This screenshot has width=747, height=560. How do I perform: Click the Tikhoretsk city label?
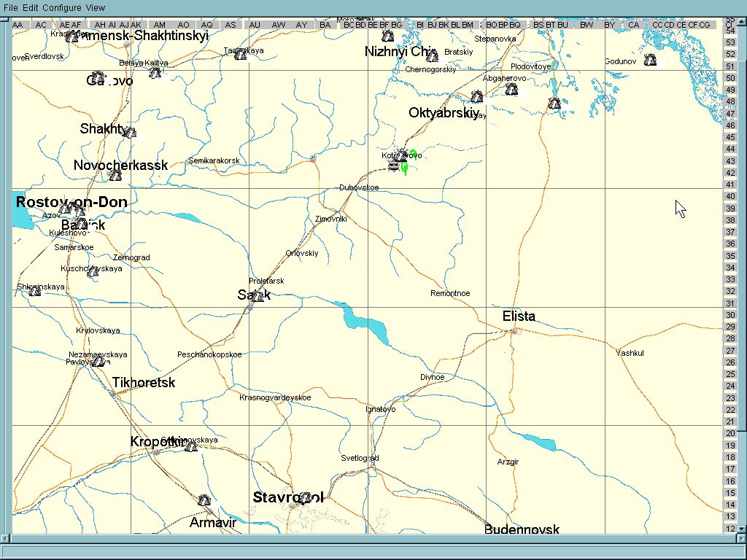[x=144, y=382]
